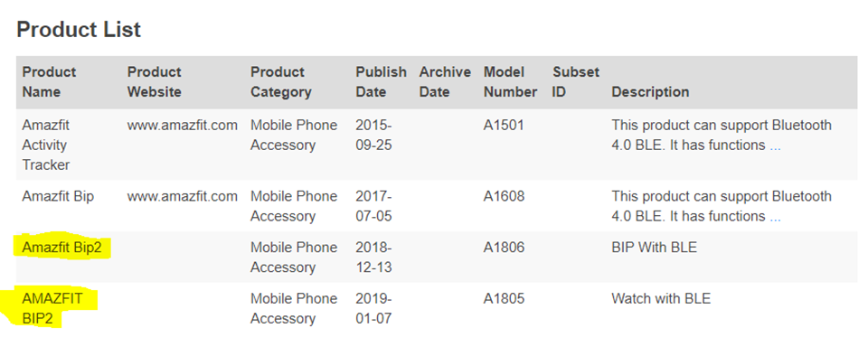Click the Description column header
The image size is (868, 347).
pyautogui.click(x=650, y=92)
